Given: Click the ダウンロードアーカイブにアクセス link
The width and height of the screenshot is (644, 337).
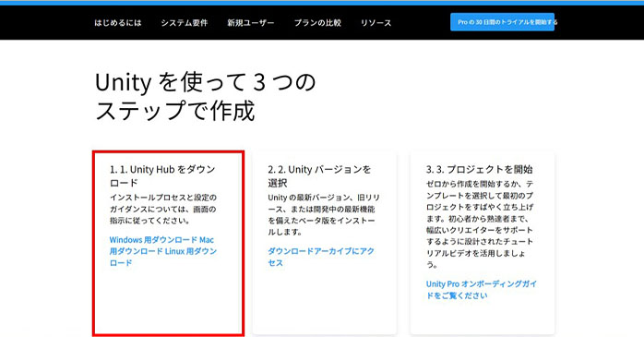Looking at the screenshot, I should (x=321, y=257).
